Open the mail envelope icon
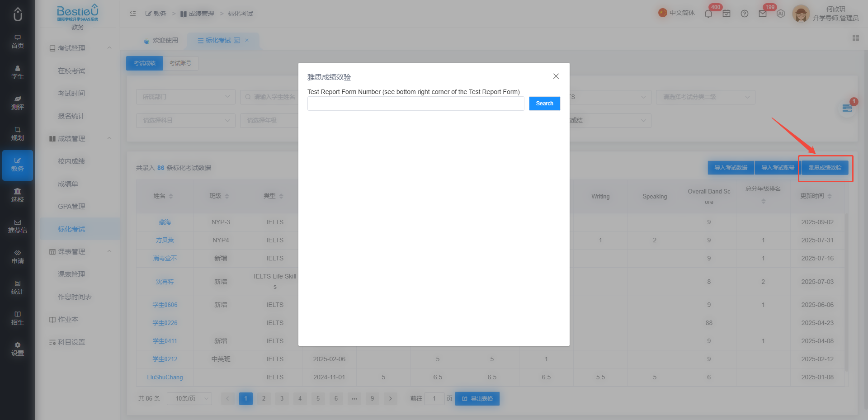This screenshot has height=420, width=868. (x=763, y=14)
